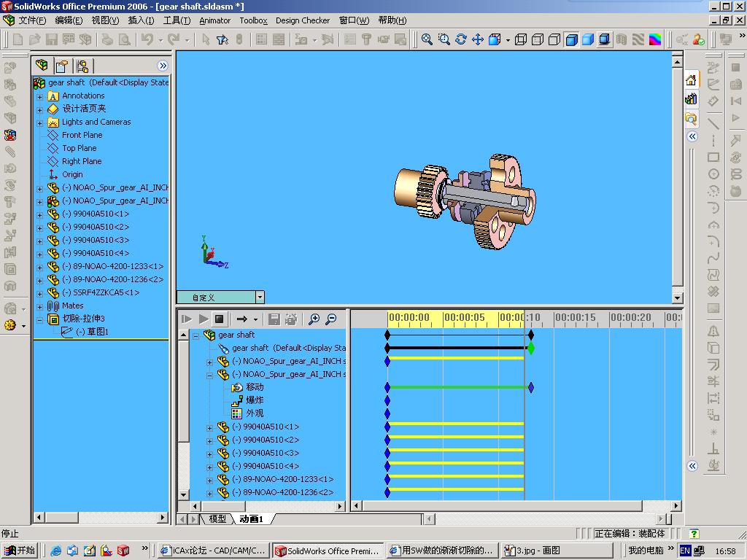Expand the Annotations tree node
The width and height of the screenshot is (747, 560).
coord(40,97)
